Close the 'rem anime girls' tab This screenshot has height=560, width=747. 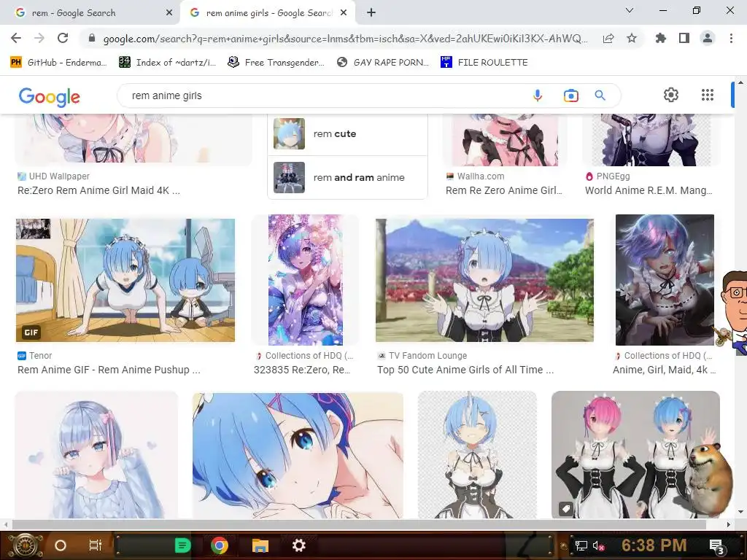tap(344, 13)
